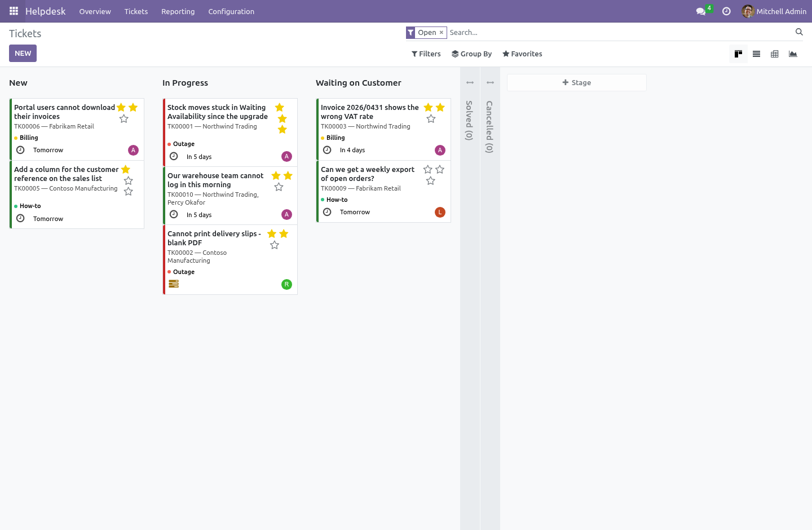
Task: Add a new Stage column
Action: 576,82
